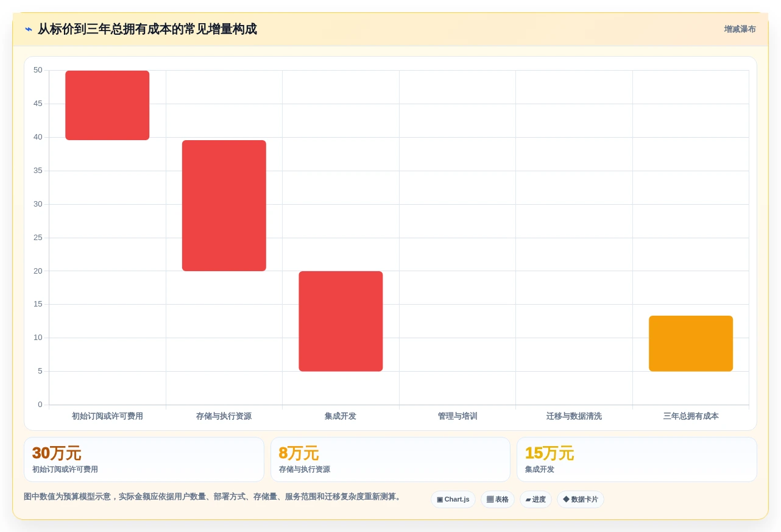Click x-axis label 集成开发
The image size is (781, 532).
click(341, 416)
